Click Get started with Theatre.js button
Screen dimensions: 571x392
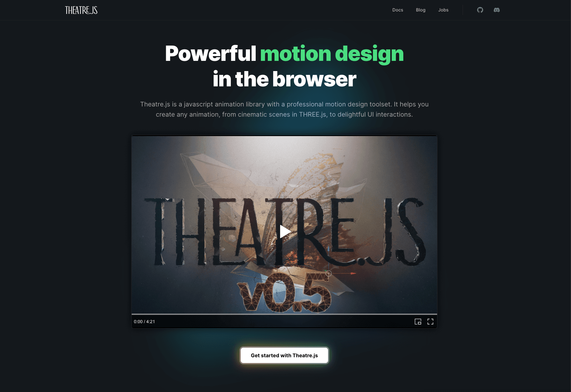pos(284,355)
